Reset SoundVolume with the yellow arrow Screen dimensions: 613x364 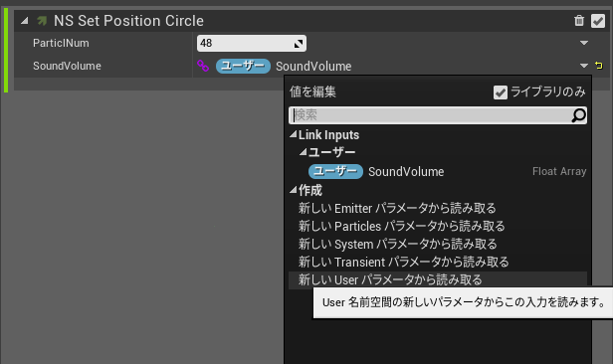point(598,66)
